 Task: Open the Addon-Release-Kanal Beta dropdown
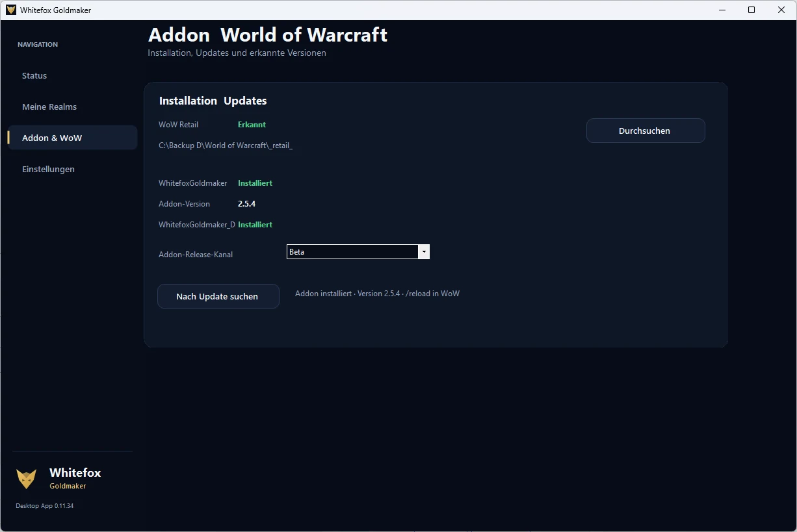tap(358, 252)
